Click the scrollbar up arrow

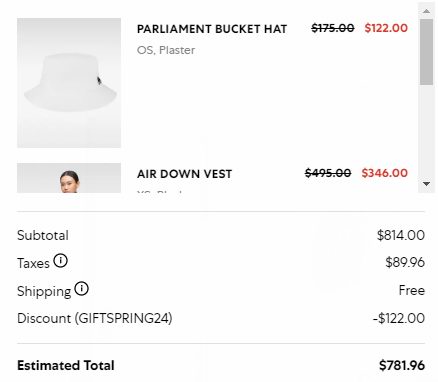tap(426, 11)
